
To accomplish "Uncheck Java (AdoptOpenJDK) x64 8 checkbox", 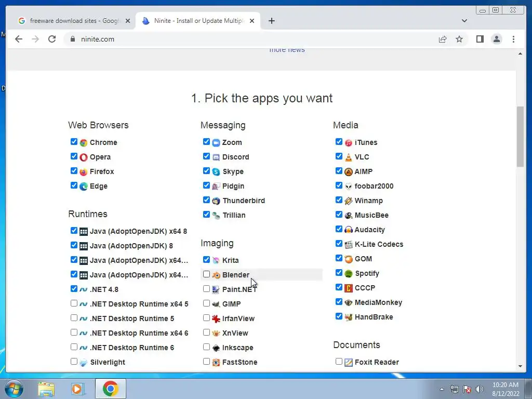I will (x=74, y=231).
